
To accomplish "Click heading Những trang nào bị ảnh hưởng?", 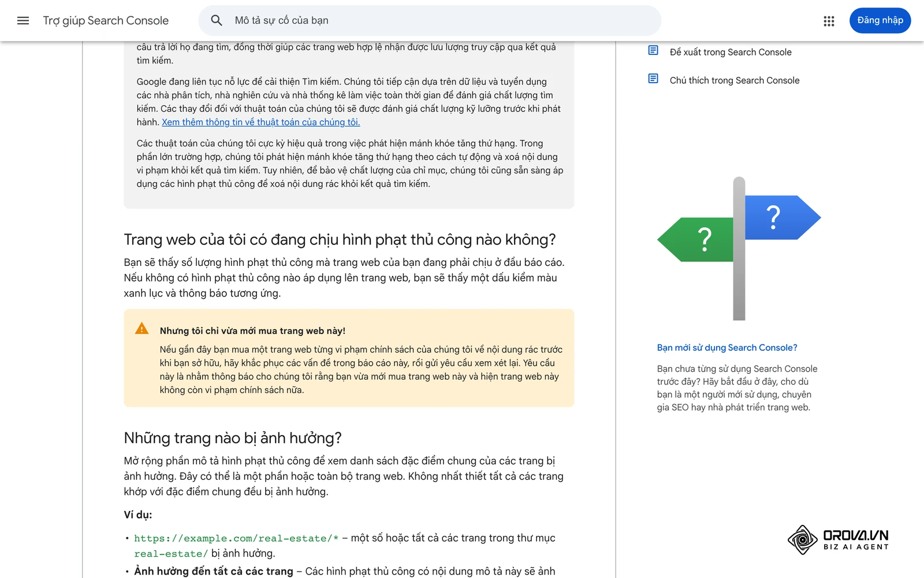I will click(x=233, y=438).
